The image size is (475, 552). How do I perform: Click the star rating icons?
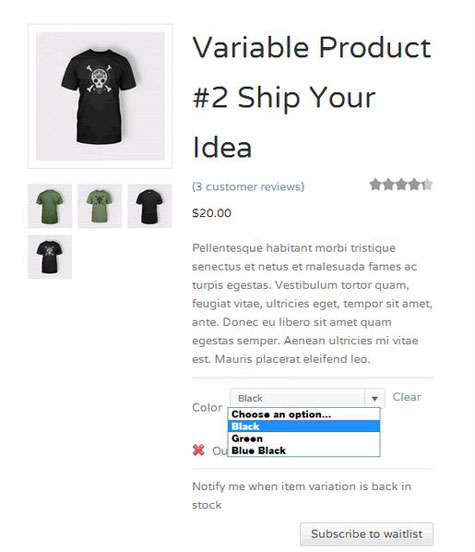pyautogui.click(x=401, y=184)
